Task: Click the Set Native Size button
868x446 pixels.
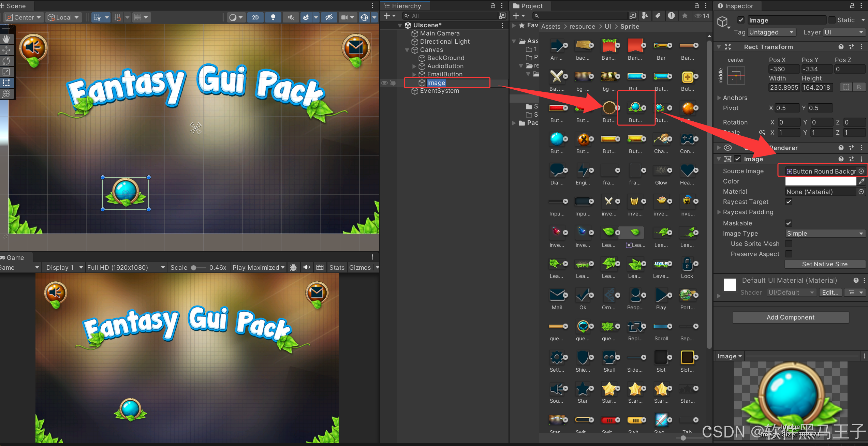Action: 824,264
